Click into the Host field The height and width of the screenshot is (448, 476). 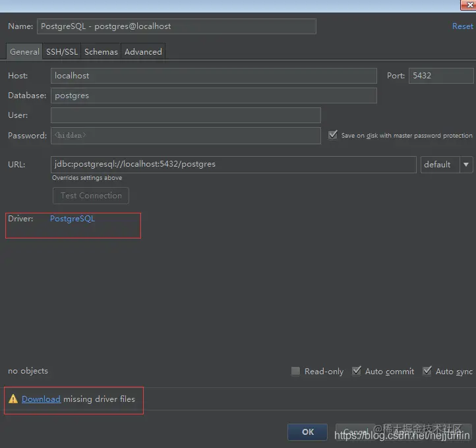pyautogui.click(x=214, y=76)
